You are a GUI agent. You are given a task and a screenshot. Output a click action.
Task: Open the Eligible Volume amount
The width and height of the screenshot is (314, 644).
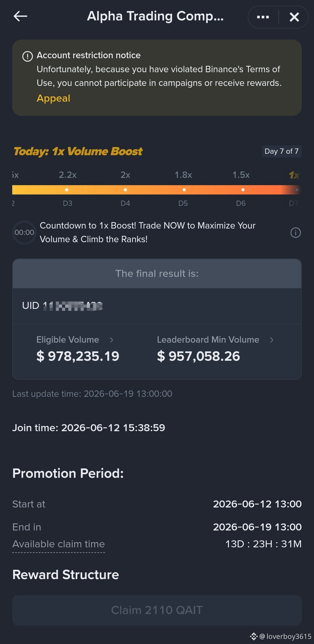point(78,356)
